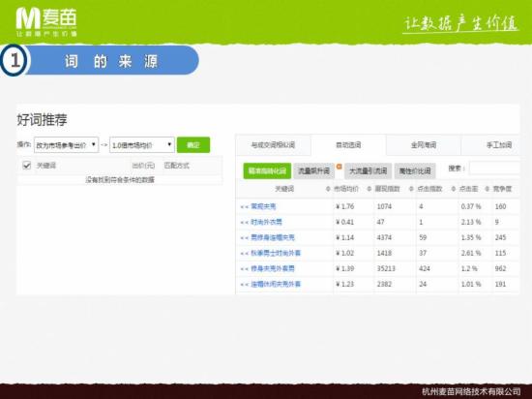The width and height of the screenshot is (532, 399).
Task: Click the green 确定 confirm button
Action: tap(193, 145)
